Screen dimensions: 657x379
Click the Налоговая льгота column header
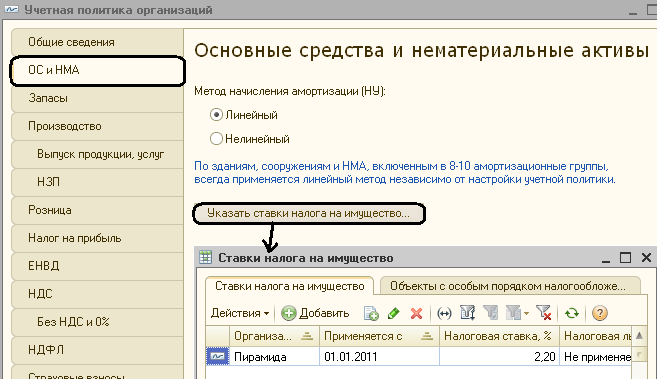[x=595, y=336]
